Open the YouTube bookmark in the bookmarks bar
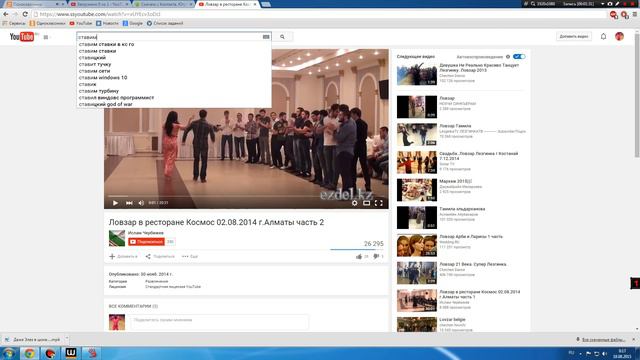The image size is (640, 360). [x=81, y=24]
